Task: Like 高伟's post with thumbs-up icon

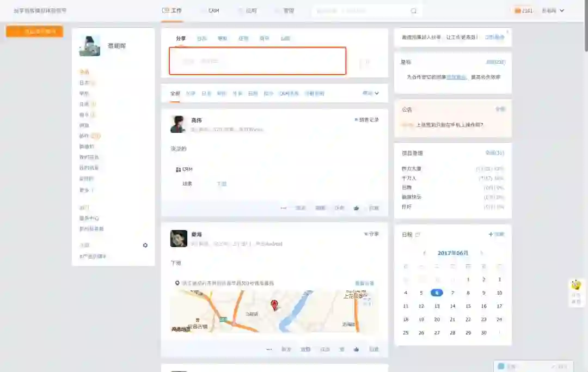Action: point(356,208)
